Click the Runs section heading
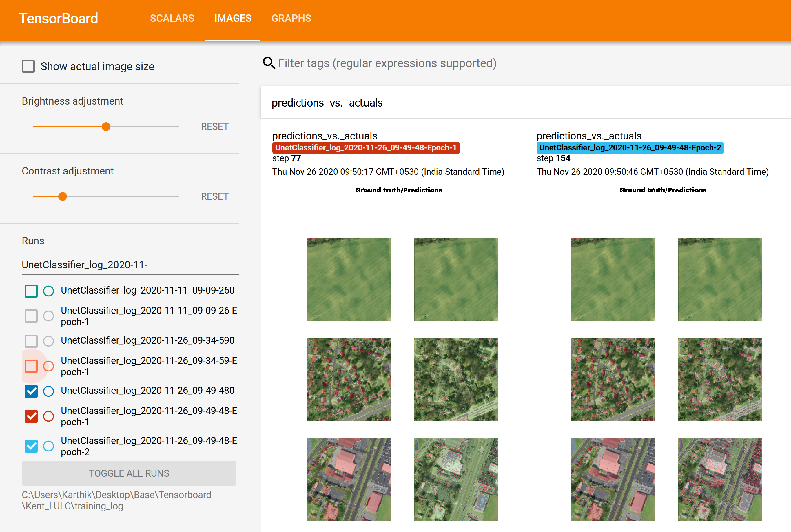This screenshot has height=532, width=791. [x=33, y=241]
